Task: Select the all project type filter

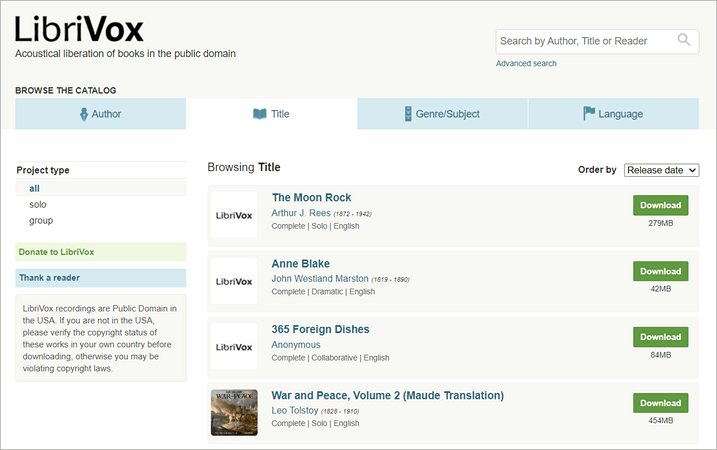Action: click(35, 188)
